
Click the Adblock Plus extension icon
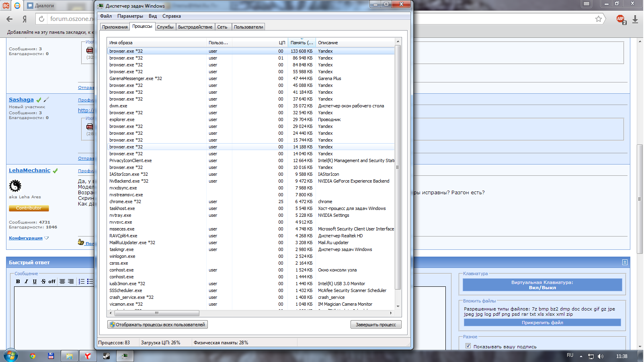[x=621, y=19]
